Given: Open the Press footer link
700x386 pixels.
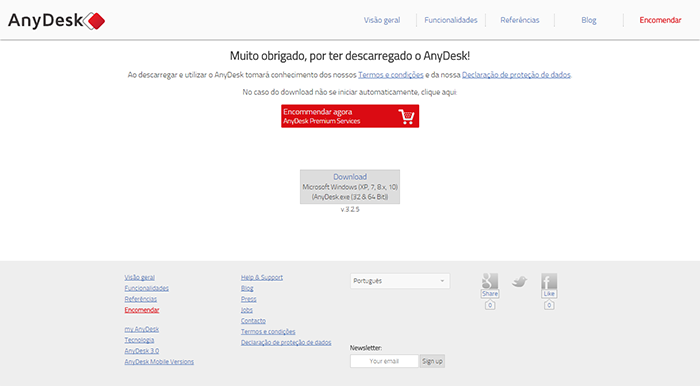Looking at the screenshot, I should coord(249,299).
